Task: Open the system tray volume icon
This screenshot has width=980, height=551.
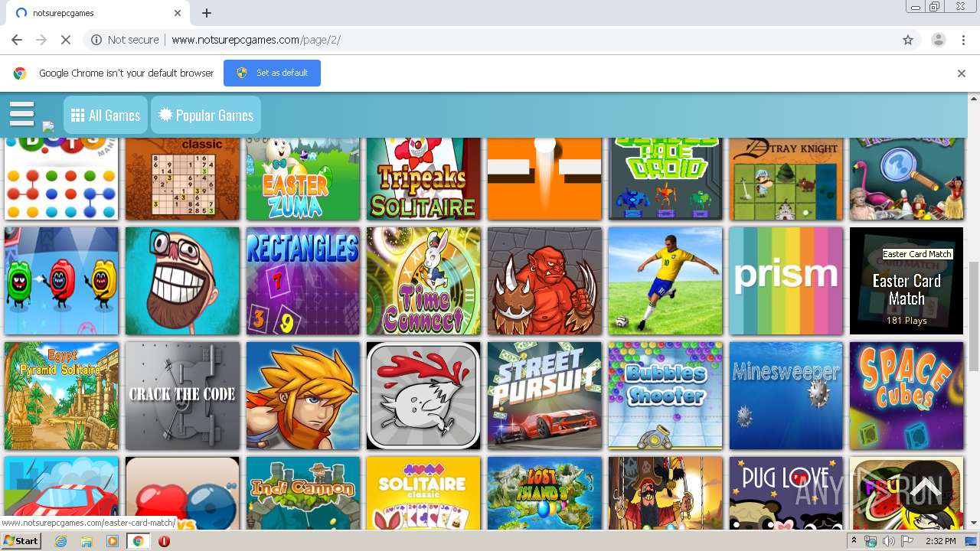Action: (x=888, y=541)
